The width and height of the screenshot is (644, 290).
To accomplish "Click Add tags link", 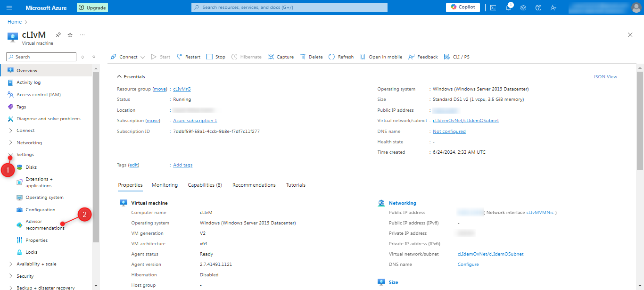I will click(x=183, y=165).
